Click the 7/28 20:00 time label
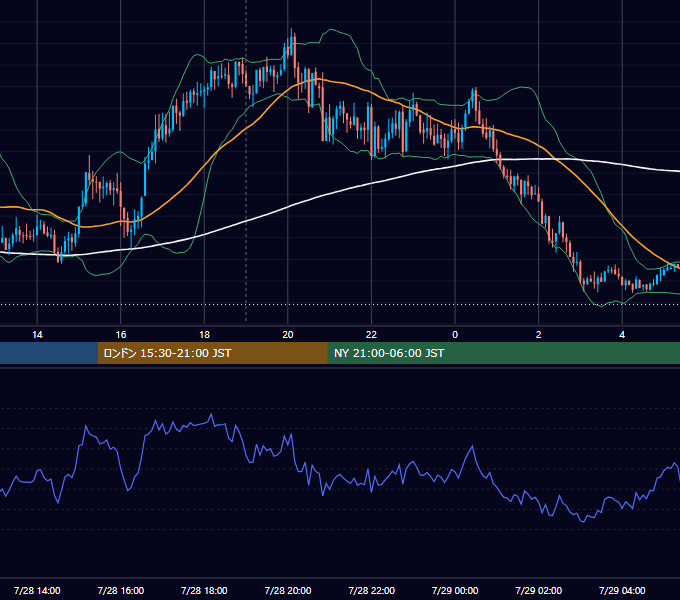 288,590
